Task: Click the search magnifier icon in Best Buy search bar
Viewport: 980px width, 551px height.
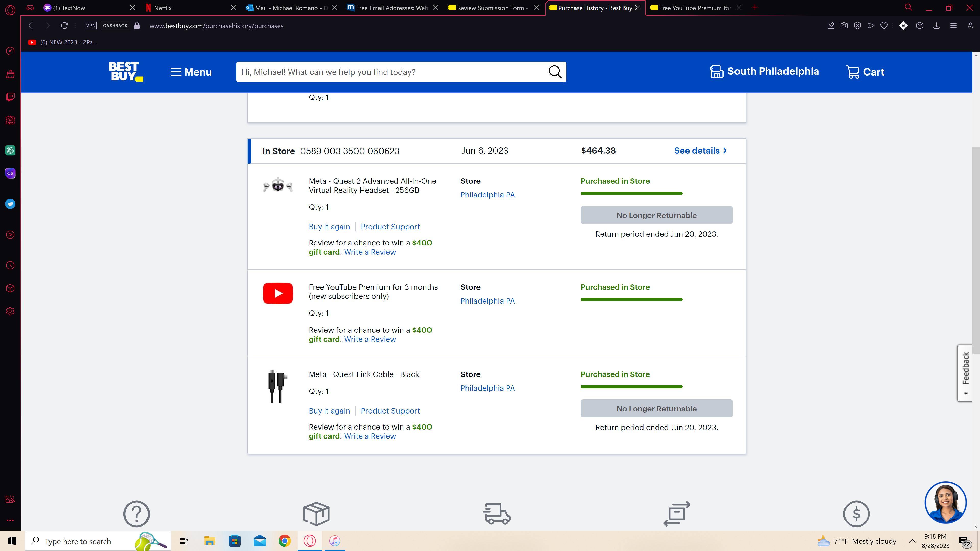Action: point(555,72)
